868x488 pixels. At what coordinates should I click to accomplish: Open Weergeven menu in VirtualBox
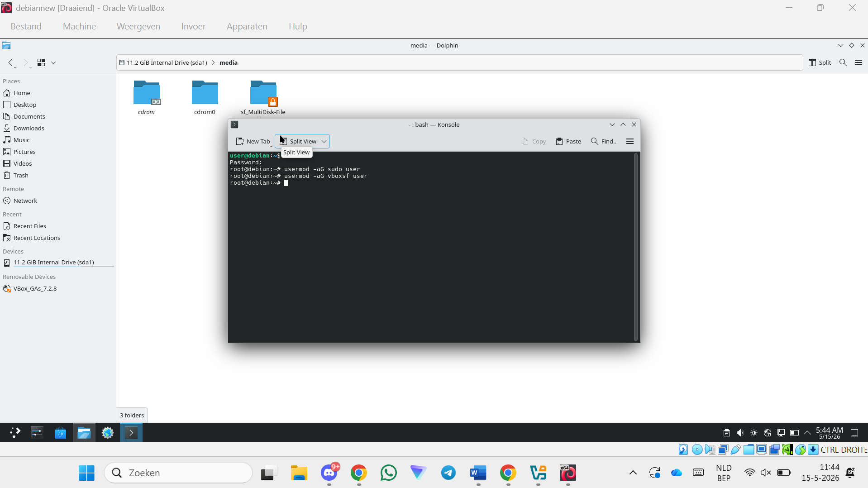(138, 26)
